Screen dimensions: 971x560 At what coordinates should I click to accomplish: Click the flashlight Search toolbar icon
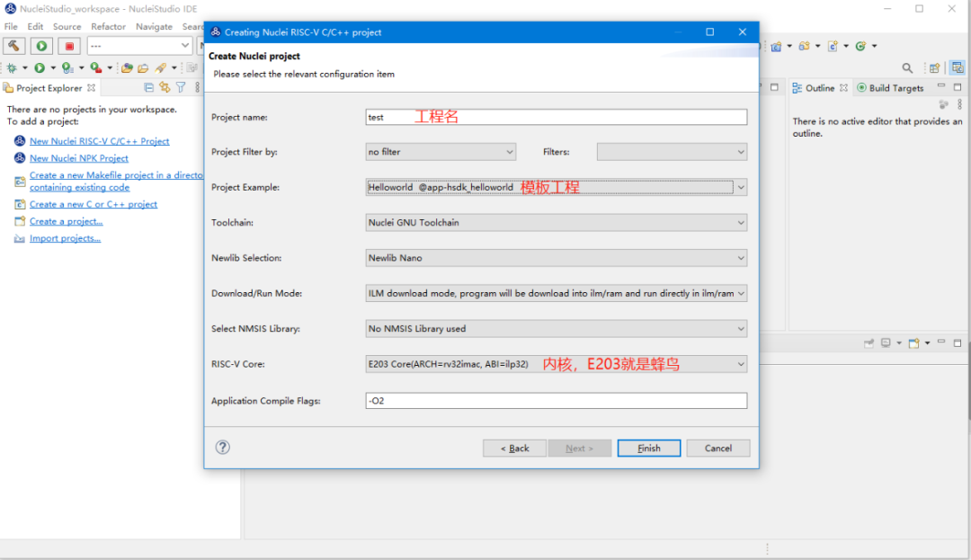[161, 68]
